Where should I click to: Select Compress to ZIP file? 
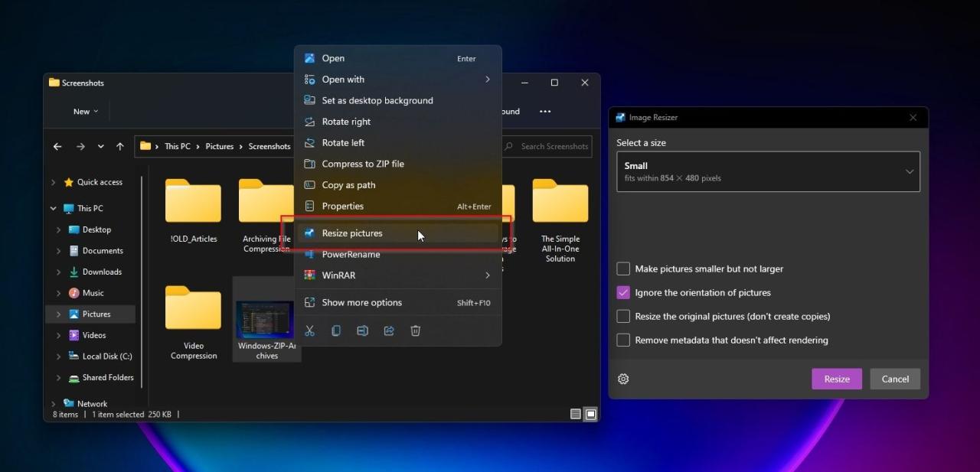398,164
